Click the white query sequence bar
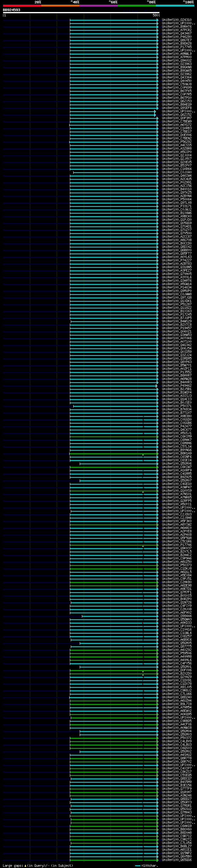 [x=81, y=12]
